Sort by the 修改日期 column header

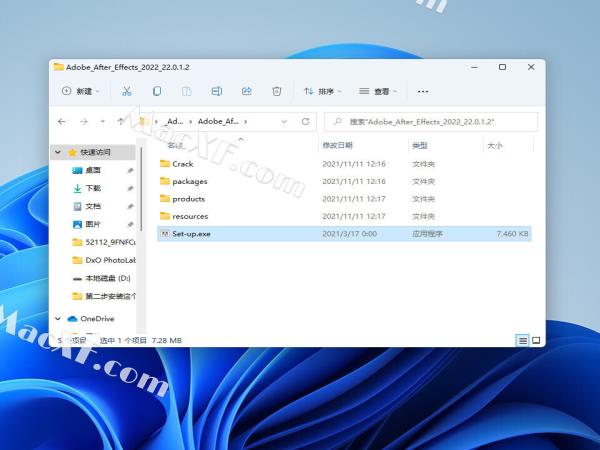[338, 146]
